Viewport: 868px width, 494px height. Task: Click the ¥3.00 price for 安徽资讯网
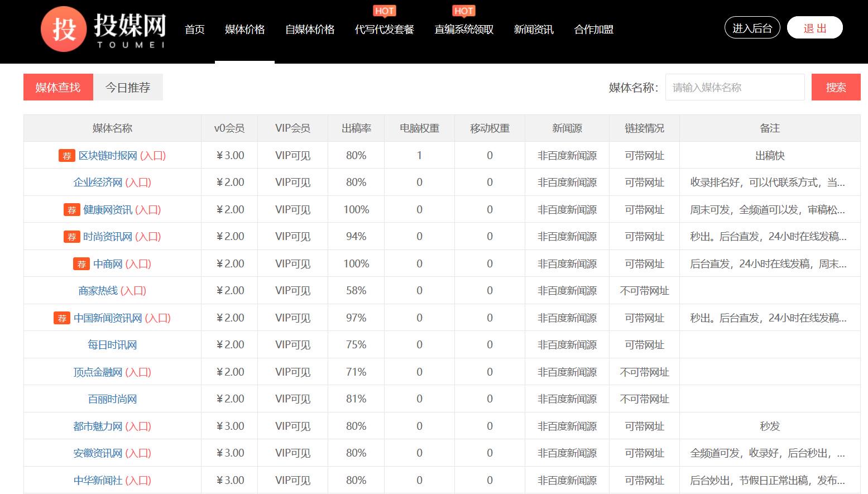[x=230, y=453]
